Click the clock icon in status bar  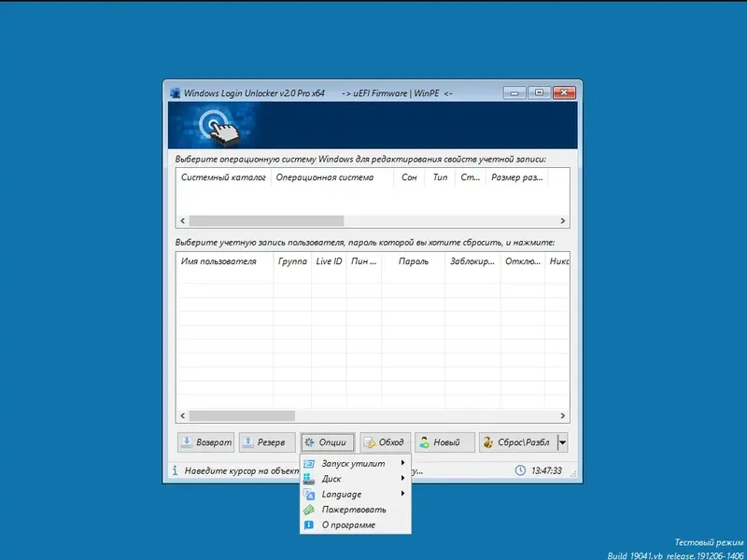[x=520, y=470]
